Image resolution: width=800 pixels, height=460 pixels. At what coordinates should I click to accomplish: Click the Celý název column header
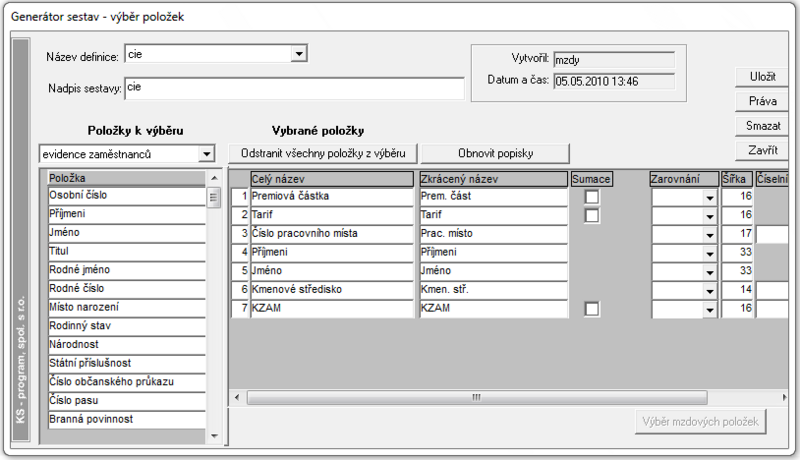(x=332, y=179)
